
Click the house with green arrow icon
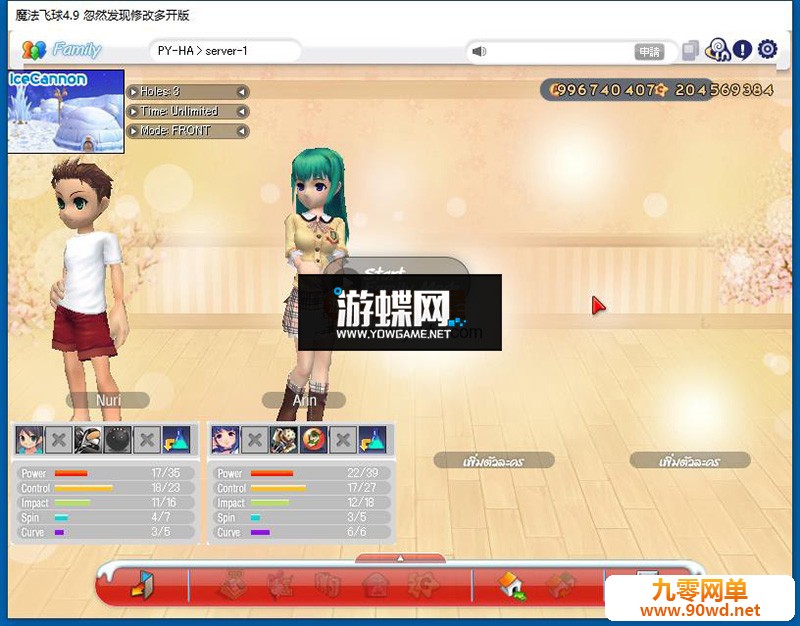pos(512,585)
